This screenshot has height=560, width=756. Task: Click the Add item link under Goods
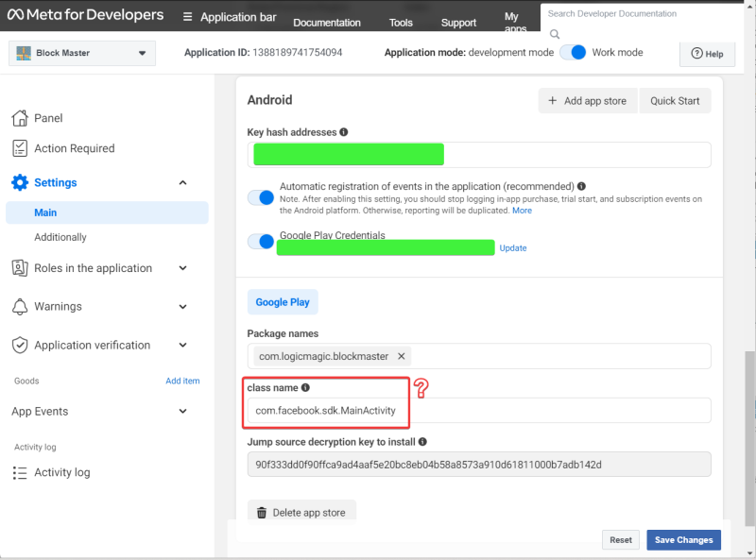(182, 381)
